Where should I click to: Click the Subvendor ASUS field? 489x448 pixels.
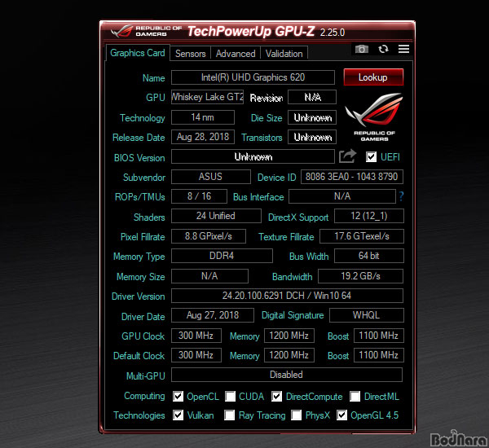pos(211,177)
